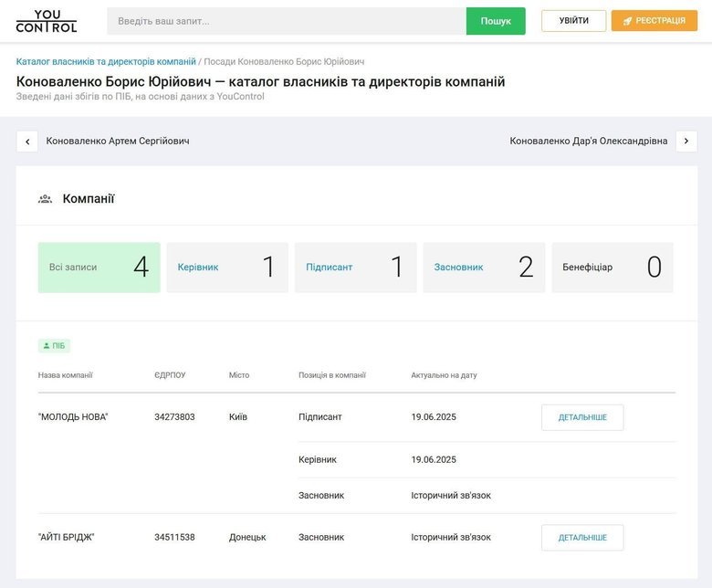712x588 pixels.
Task: Click the count 4 beside Всі записи
Action: (141, 267)
